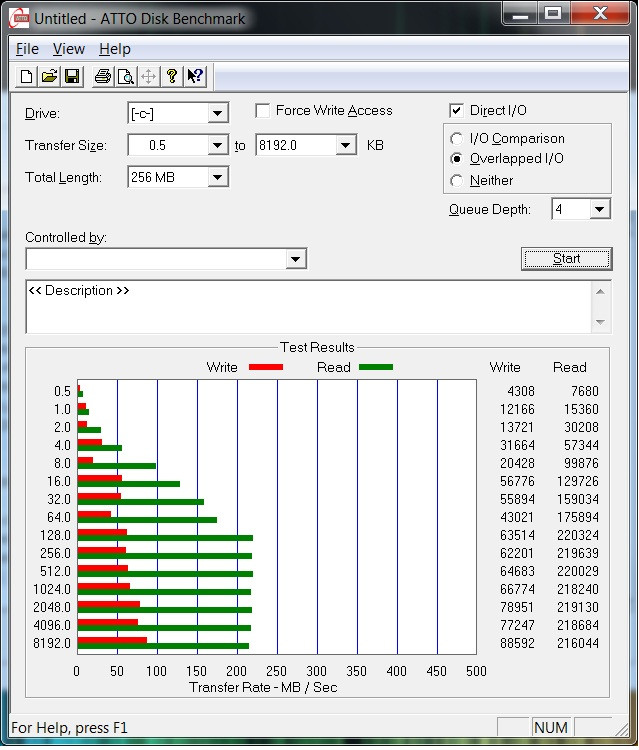Click the Open file folder icon

(49, 76)
